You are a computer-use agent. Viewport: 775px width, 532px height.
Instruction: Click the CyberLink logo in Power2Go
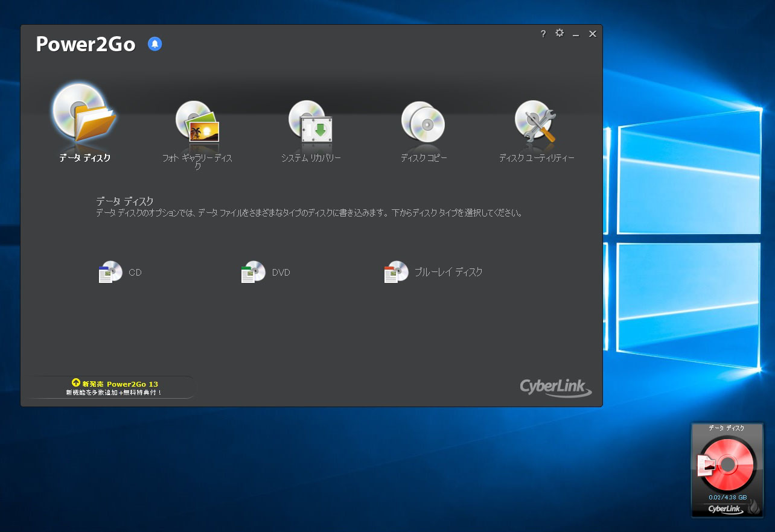click(x=556, y=388)
